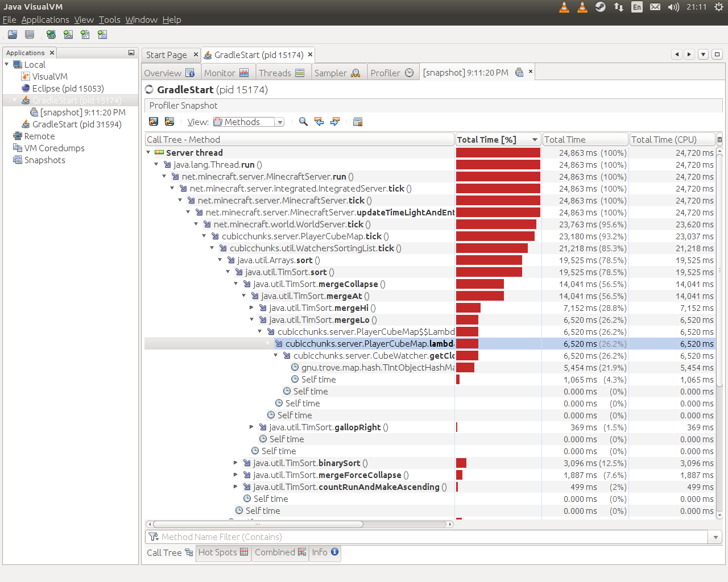Screen dimensions: 728x582
Task: Switch to Combined view
Action: 280,552
